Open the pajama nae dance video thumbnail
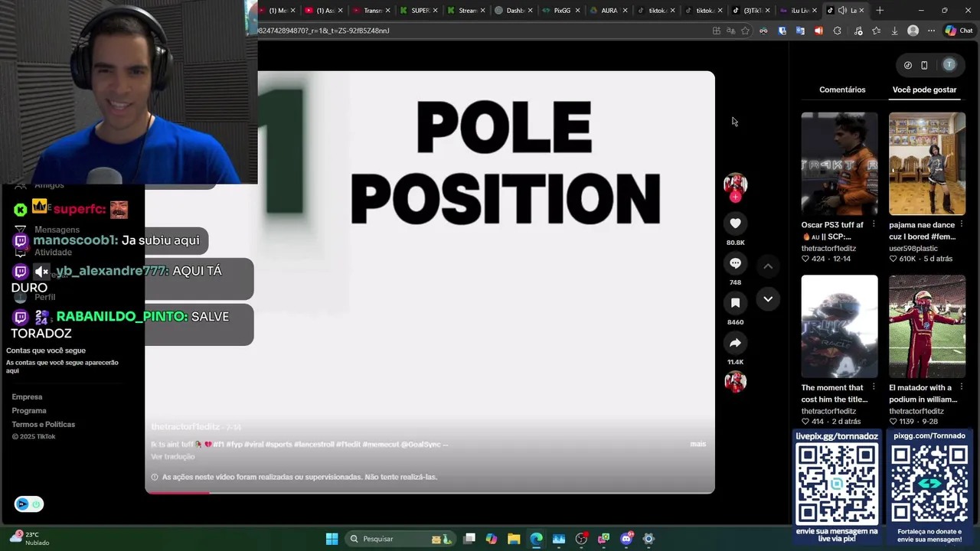Viewport: 980px width, 551px height. tap(926, 164)
